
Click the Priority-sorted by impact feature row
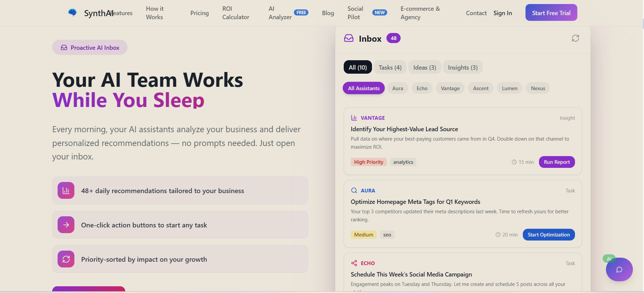tap(180, 259)
